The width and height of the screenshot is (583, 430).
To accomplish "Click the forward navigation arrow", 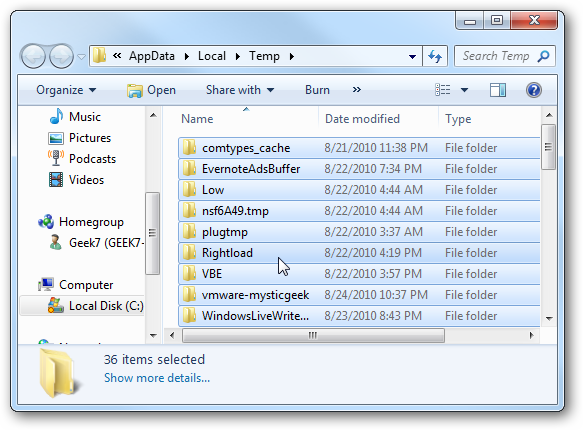I will pyautogui.click(x=61, y=56).
